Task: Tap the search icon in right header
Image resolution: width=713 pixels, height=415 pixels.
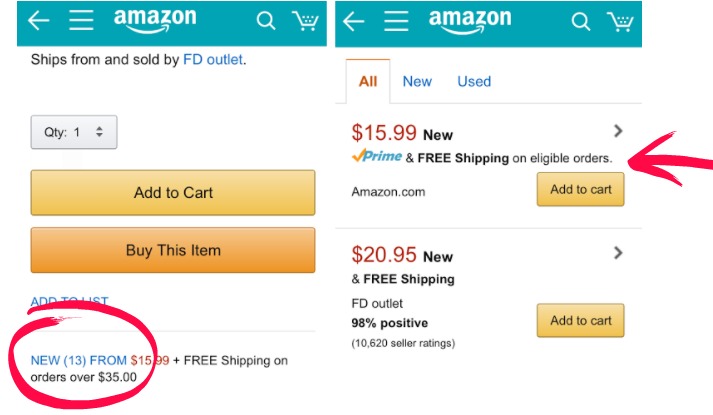Action: [x=580, y=21]
